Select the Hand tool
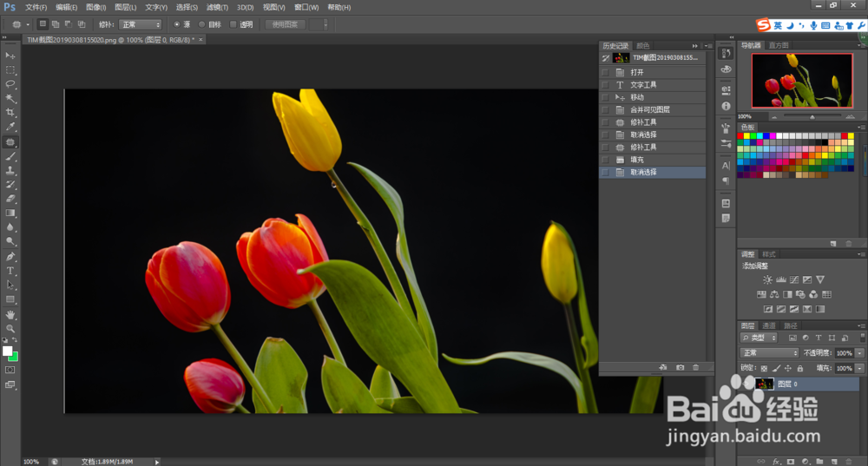The height and width of the screenshot is (466, 868). [10, 314]
